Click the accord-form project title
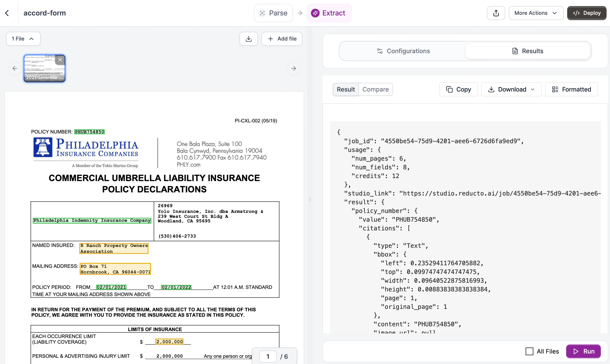The width and height of the screenshot is (610, 364). pyautogui.click(x=45, y=13)
